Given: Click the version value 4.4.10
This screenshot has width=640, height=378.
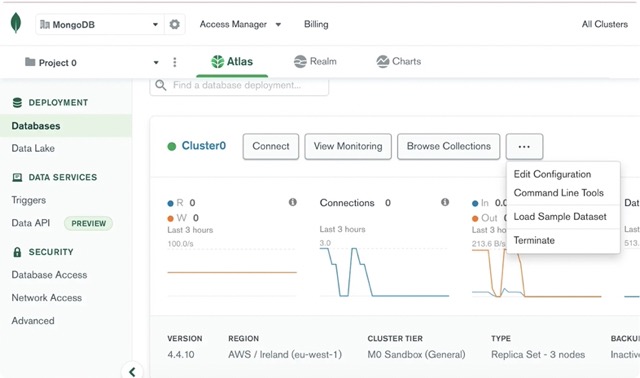Looking at the screenshot, I should [x=181, y=355].
